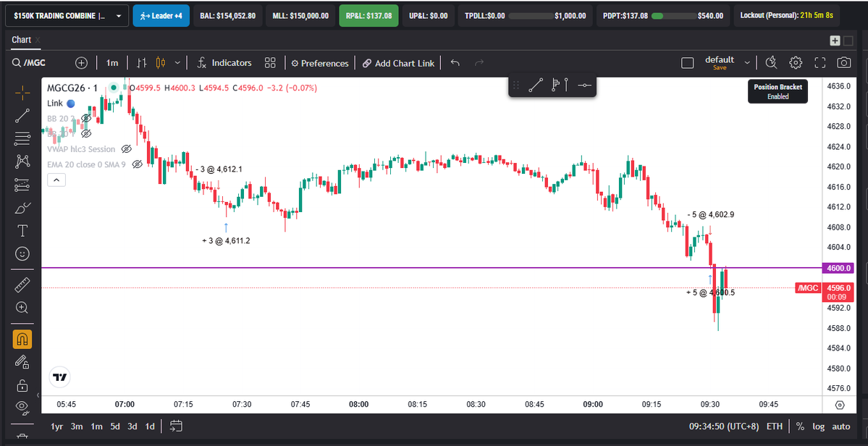Save the default chart layout
The image size is (868, 446).
pos(720,68)
